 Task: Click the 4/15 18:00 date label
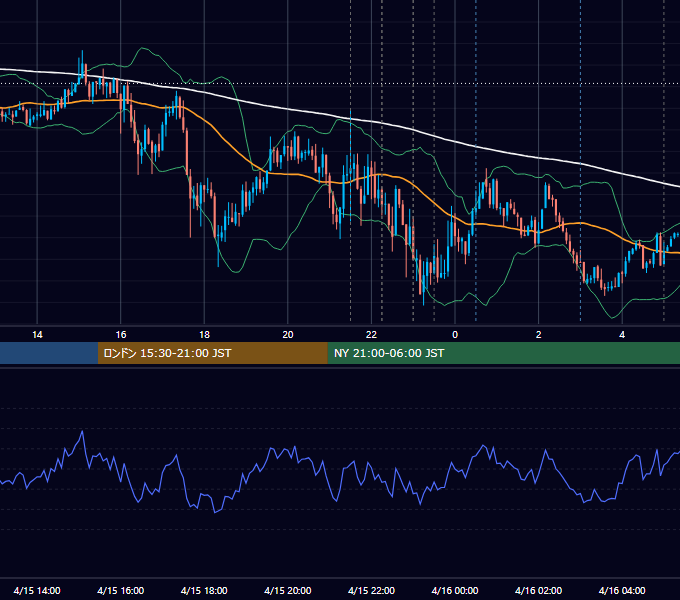tap(204, 590)
